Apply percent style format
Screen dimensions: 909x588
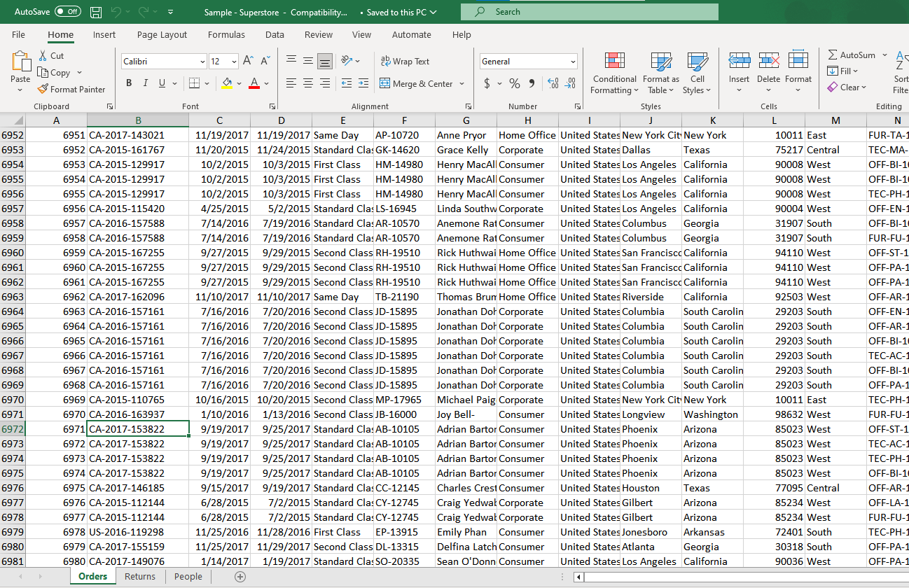[x=515, y=83]
